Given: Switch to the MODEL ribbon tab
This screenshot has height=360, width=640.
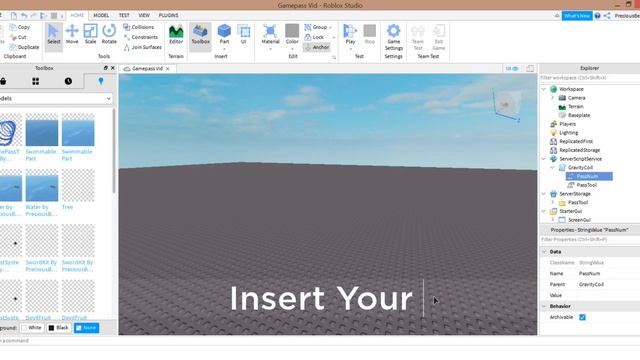Looking at the screenshot, I should 101,15.
